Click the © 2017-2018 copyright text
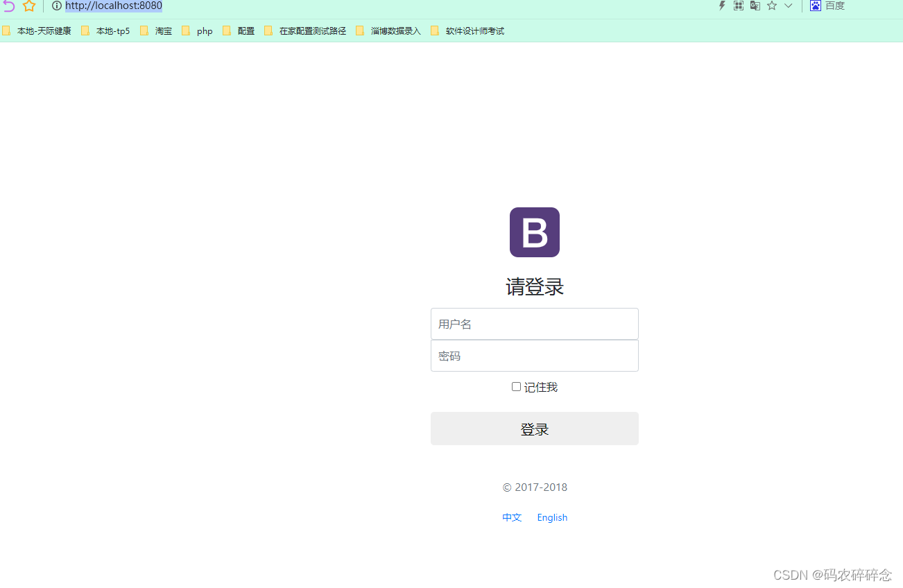The width and height of the screenshot is (903, 588). point(535,487)
